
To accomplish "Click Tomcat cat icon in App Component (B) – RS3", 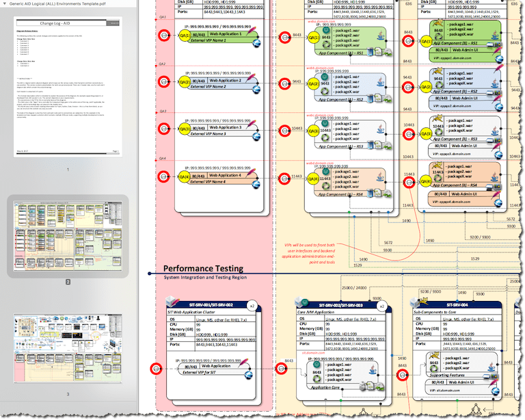I will pos(437,118).
